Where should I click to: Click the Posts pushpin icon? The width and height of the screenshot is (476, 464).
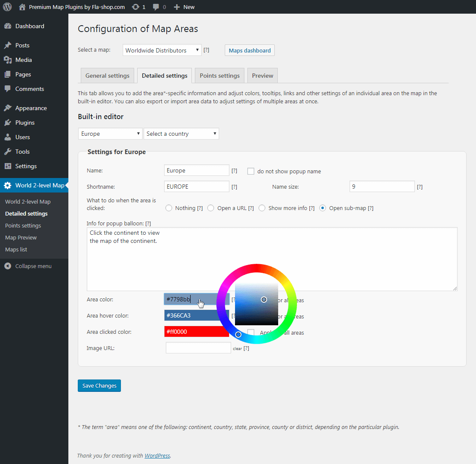[8, 45]
